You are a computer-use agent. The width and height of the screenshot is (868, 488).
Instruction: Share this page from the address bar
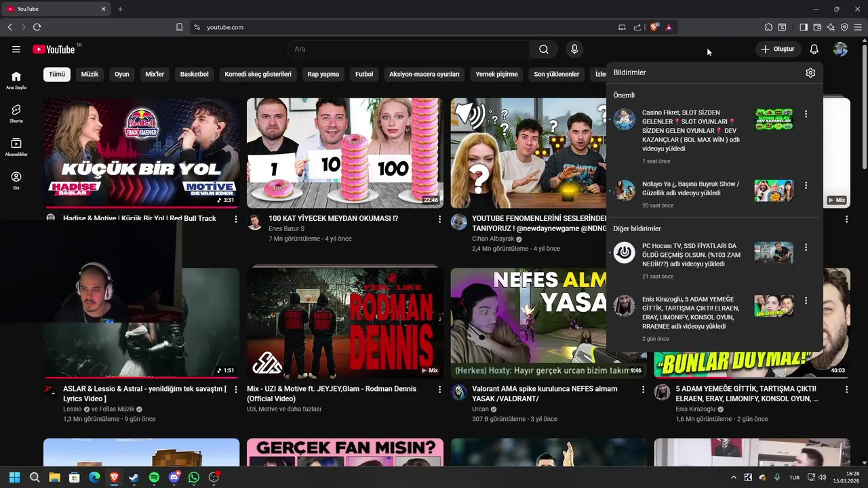637,27
